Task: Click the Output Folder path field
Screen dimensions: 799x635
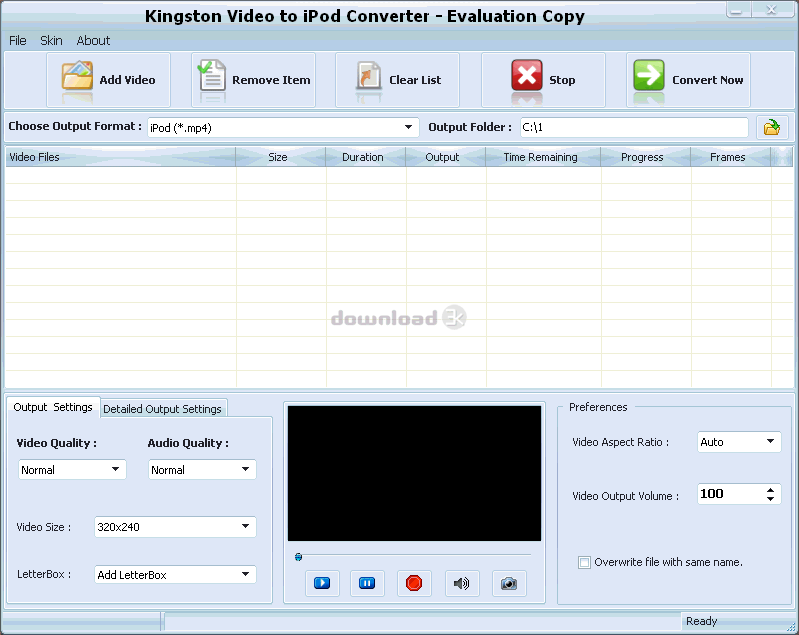Action: pos(634,127)
